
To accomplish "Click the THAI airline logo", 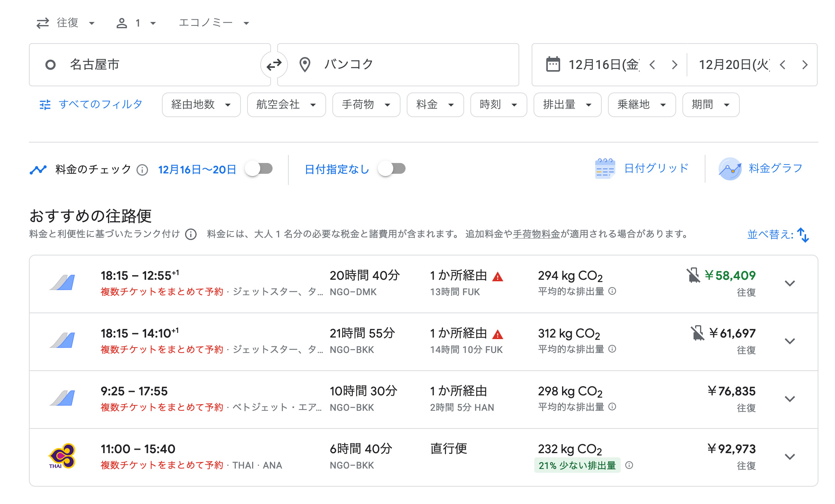I will [x=62, y=456].
